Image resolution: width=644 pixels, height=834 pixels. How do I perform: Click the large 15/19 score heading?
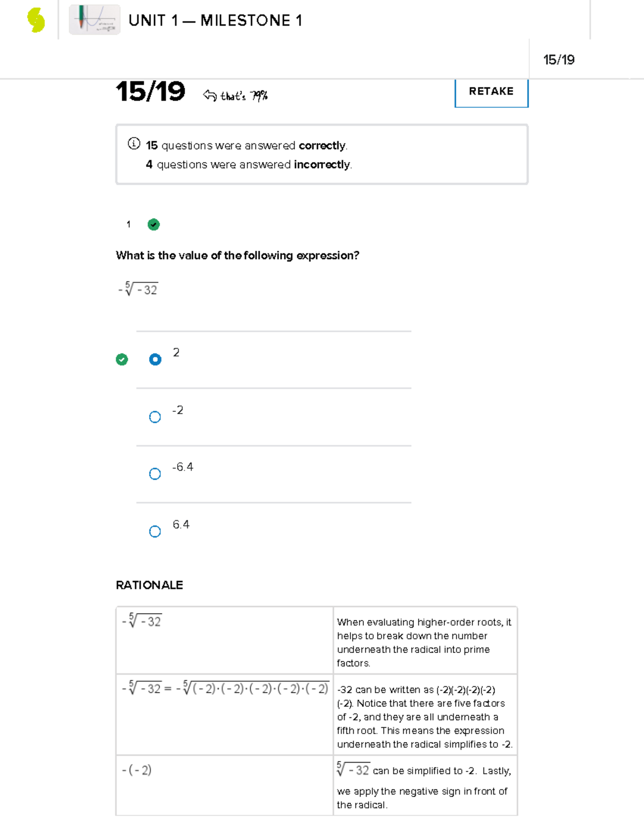click(x=151, y=91)
